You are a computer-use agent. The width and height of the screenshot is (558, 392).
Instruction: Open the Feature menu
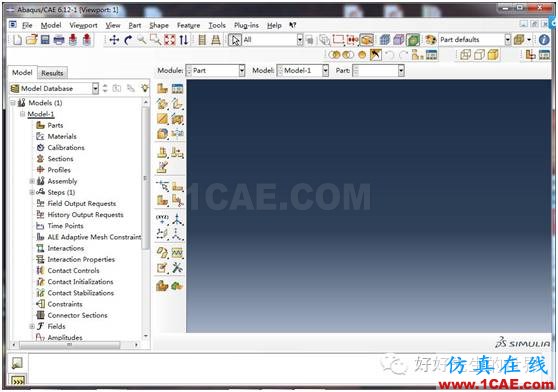coord(188,25)
